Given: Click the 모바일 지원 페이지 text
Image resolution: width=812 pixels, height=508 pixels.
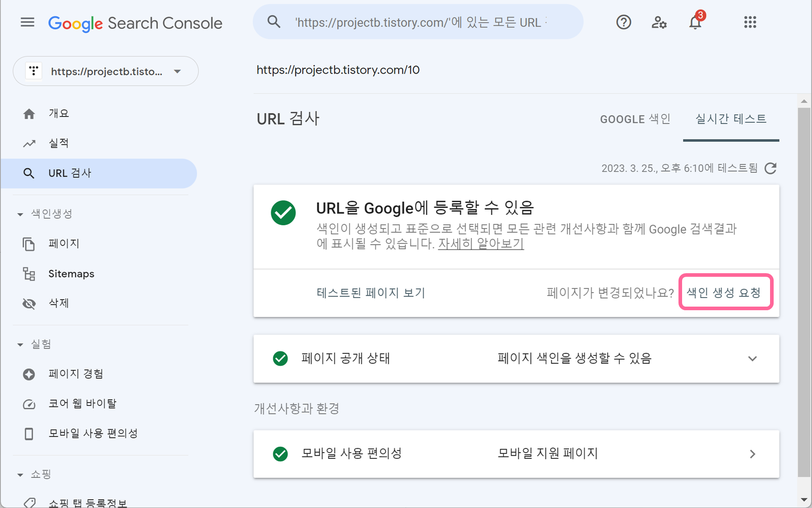Looking at the screenshot, I should point(548,454).
